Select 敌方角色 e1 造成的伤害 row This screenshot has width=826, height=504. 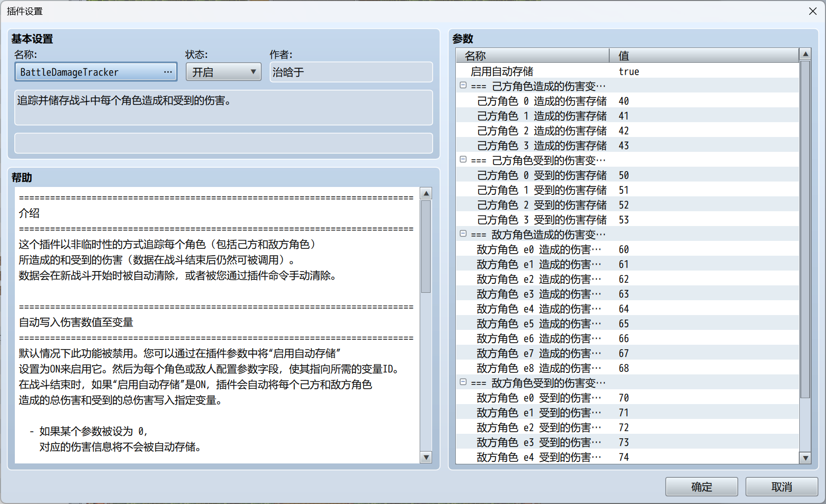pyautogui.click(x=628, y=264)
